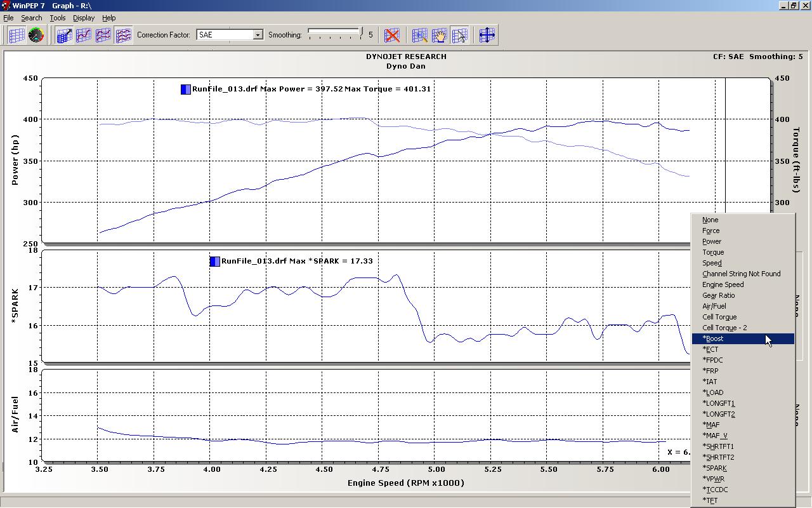Open the Display menu

pyautogui.click(x=84, y=18)
